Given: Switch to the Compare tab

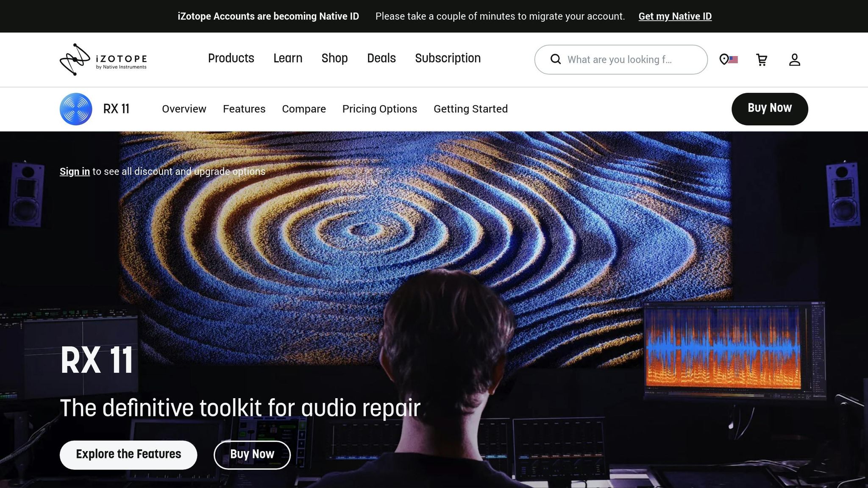Looking at the screenshot, I should pyautogui.click(x=304, y=109).
